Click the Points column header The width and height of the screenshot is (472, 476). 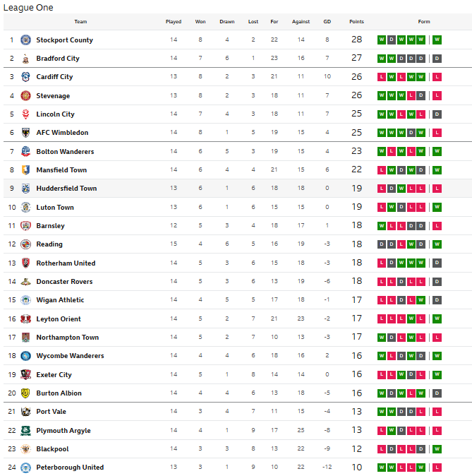point(356,22)
